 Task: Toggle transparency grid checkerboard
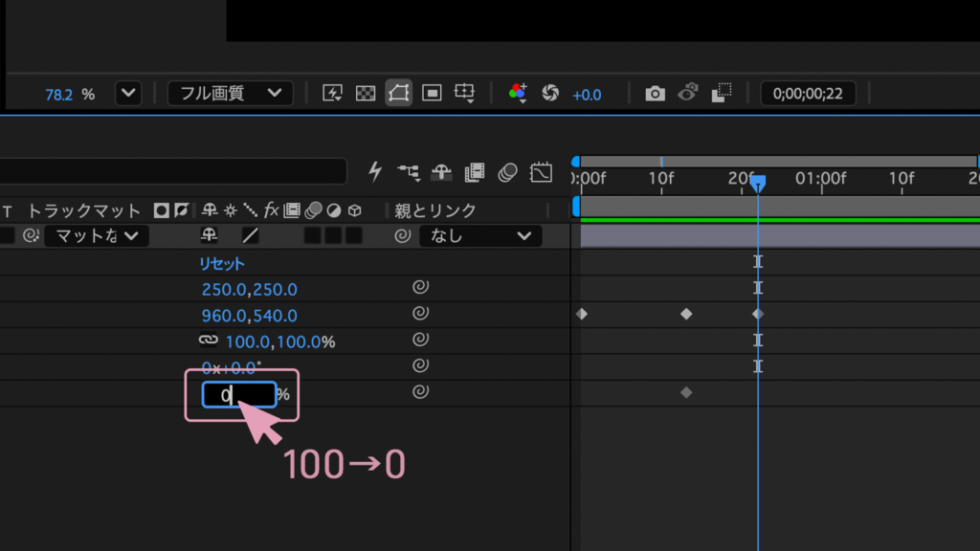366,94
